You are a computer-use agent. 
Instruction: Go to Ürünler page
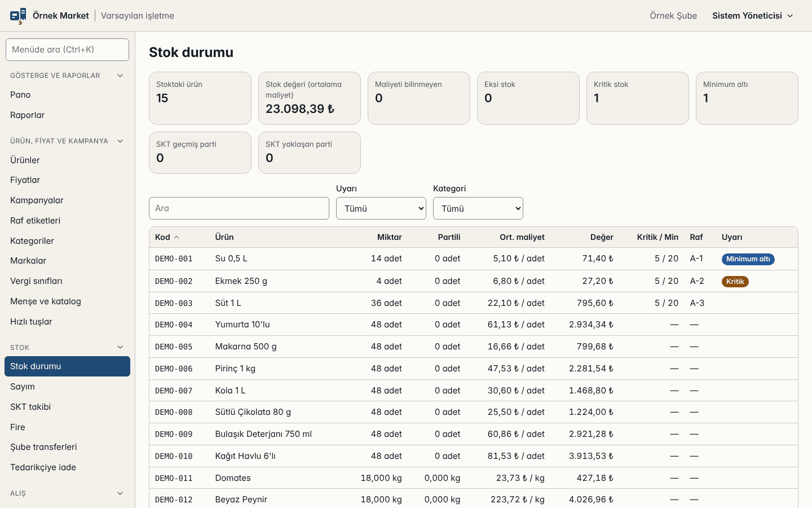pos(67,160)
